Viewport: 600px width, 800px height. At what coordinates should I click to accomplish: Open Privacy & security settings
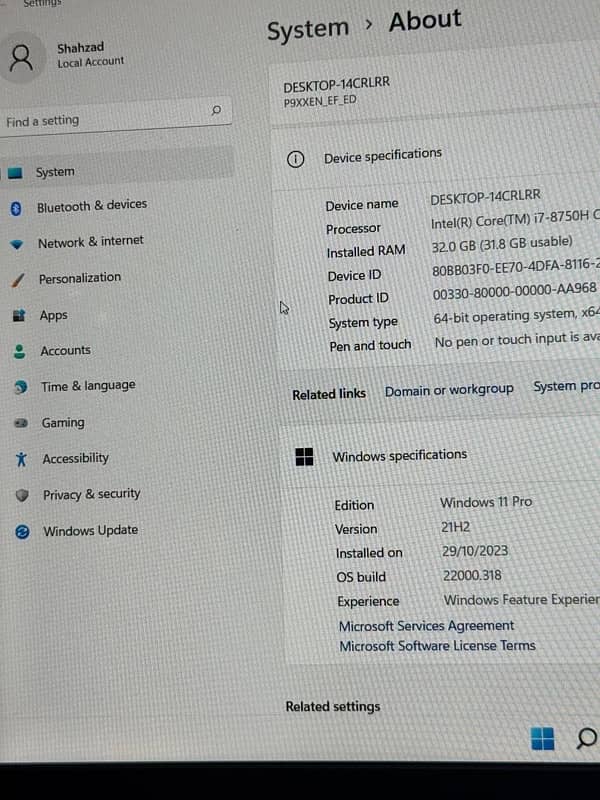pos(91,494)
